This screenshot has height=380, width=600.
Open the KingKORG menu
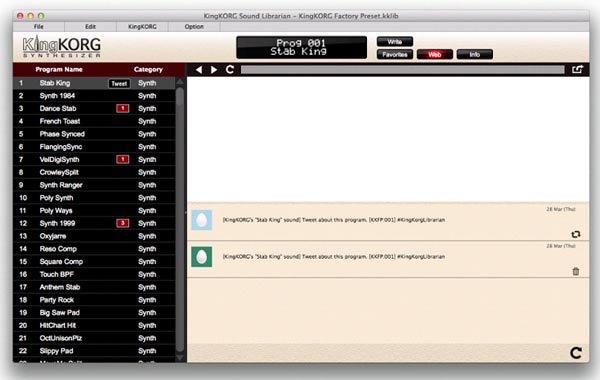(142, 26)
